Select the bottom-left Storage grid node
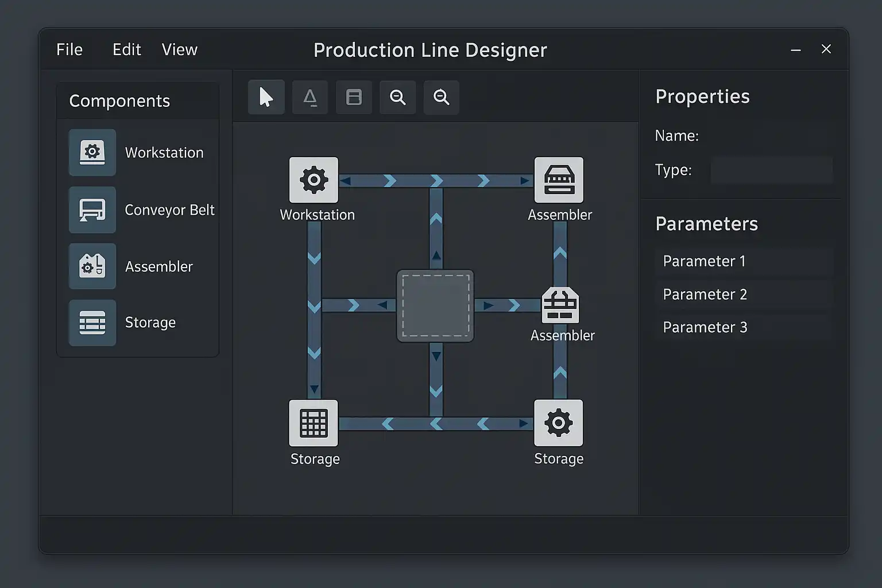This screenshot has height=588, width=882. point(314,423)
